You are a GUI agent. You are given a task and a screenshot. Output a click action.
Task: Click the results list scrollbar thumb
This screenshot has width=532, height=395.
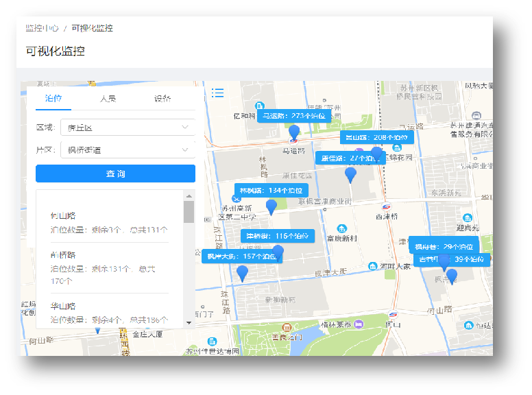(189, 211)
